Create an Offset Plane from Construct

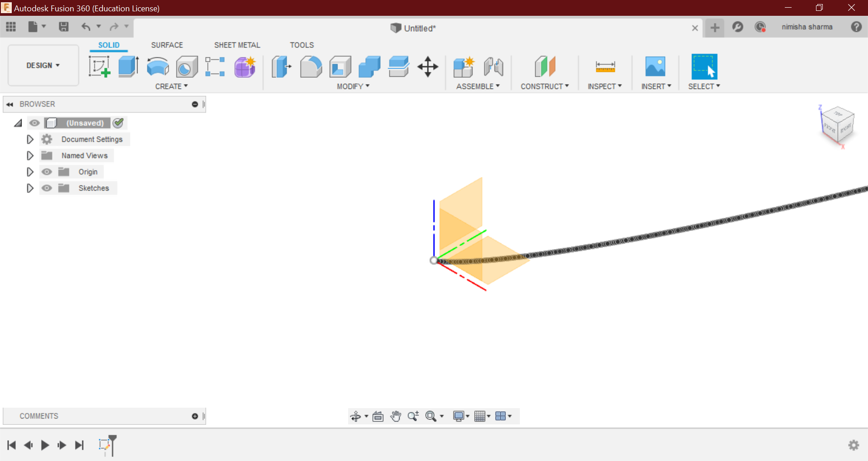[x=545, y=66]
